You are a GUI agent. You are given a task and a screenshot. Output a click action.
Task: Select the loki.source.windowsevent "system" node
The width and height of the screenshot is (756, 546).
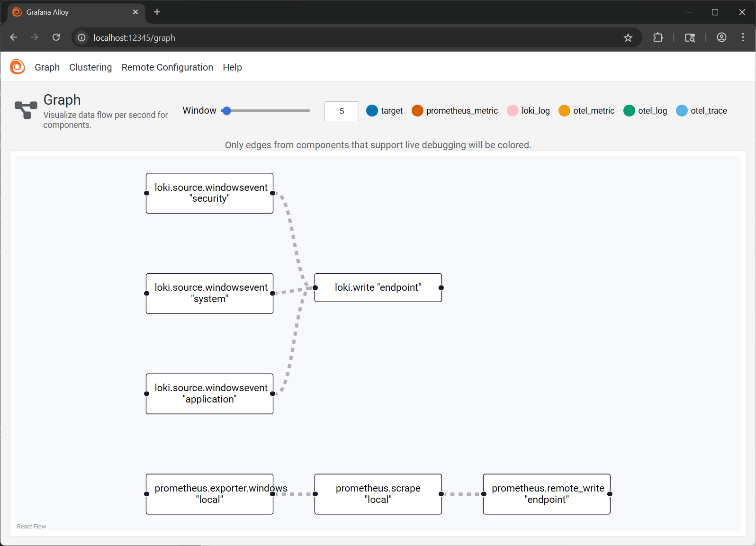click(209, 294)
